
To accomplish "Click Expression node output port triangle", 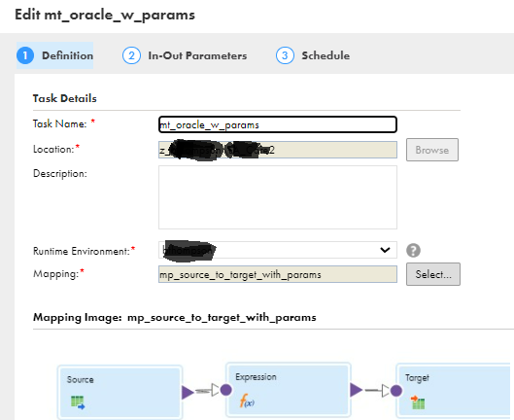I will (356, 390).
